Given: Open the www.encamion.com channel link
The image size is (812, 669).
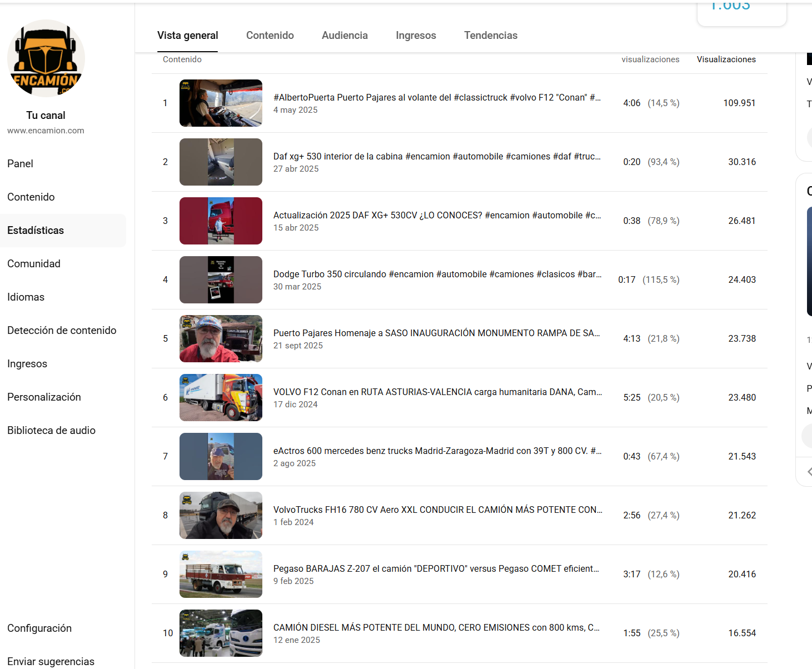Looking at the screenshot, I should point(46,130).
